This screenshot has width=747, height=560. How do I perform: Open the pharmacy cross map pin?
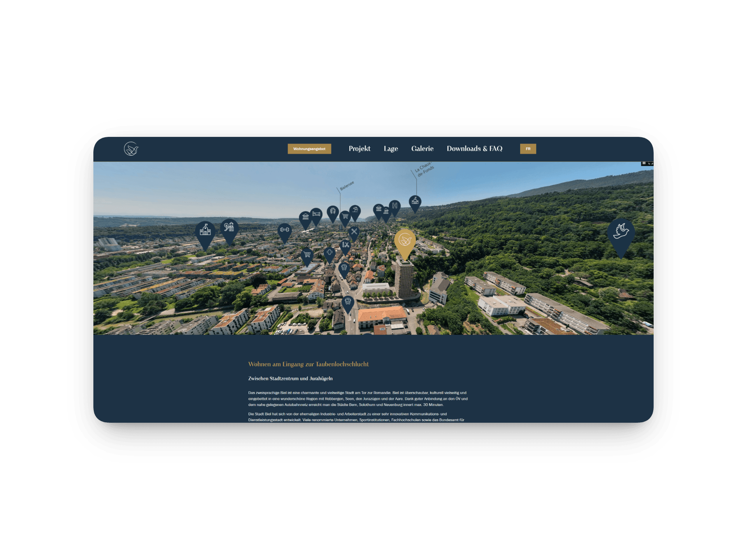click(330, 252)
